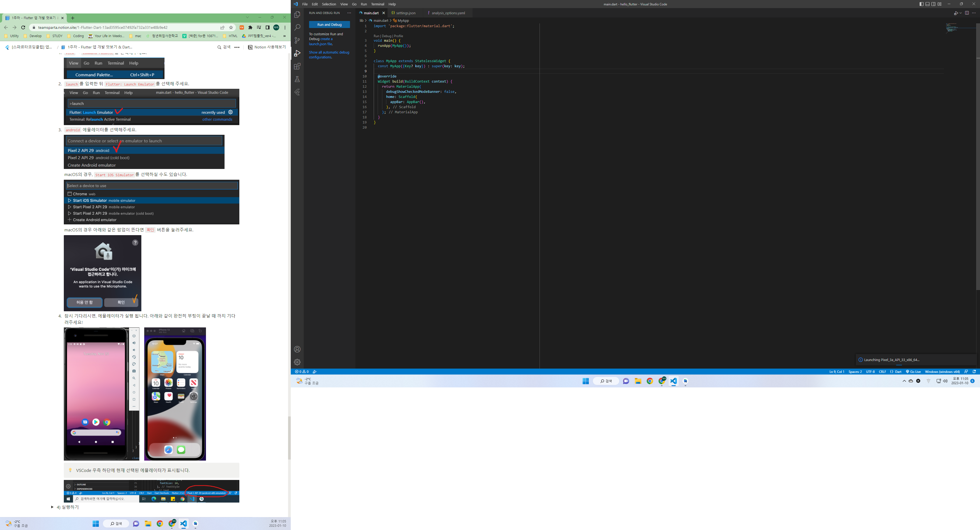
Task: Open editor More Actions ellipsis
Action: click(x=974, y=13)
